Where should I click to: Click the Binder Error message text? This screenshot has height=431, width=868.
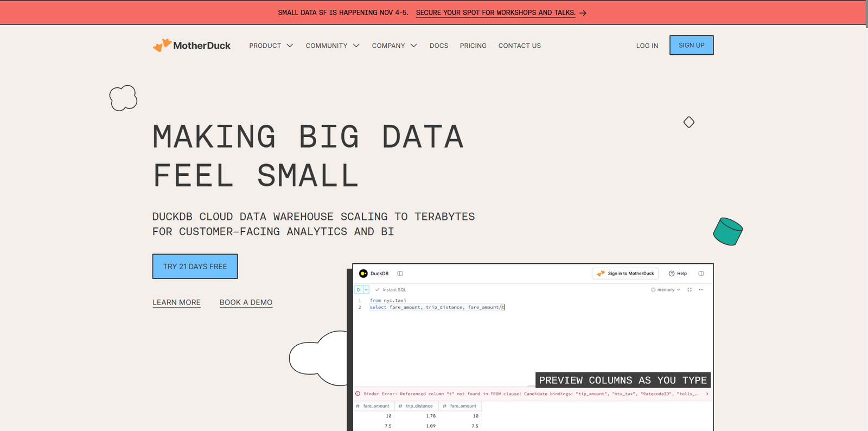click(530, 394)
